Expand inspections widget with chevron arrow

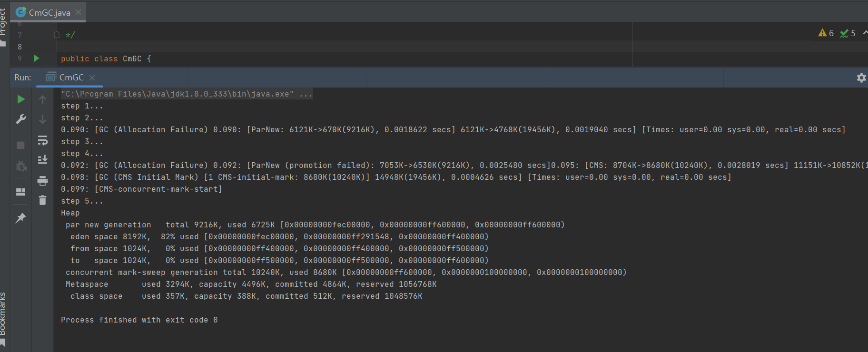(865, 33)
